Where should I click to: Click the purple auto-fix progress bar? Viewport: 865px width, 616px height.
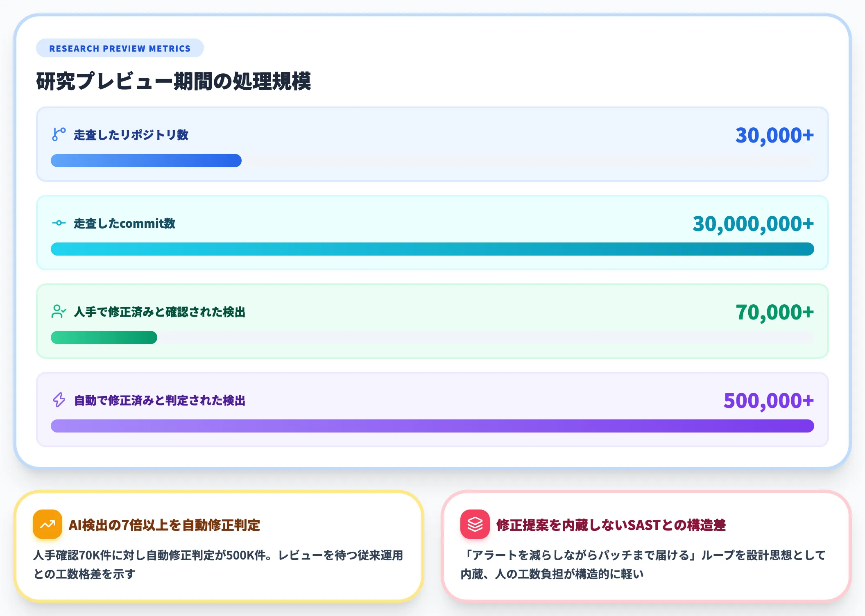pos(432,426)
